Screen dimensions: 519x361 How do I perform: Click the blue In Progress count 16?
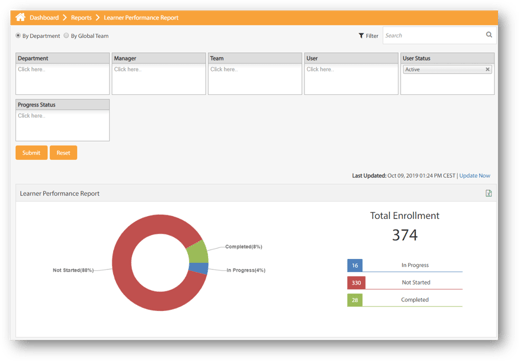pyautogui.click(x=355, y=265)
